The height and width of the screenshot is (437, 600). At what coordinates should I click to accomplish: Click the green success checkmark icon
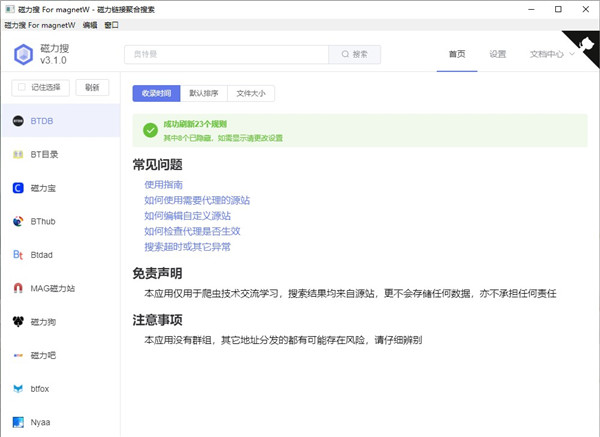tap(150, 130)
